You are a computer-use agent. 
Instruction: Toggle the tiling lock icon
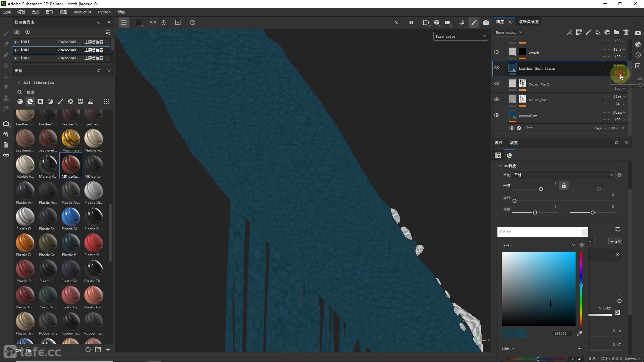pyautogui.click(x=563, y=186)
